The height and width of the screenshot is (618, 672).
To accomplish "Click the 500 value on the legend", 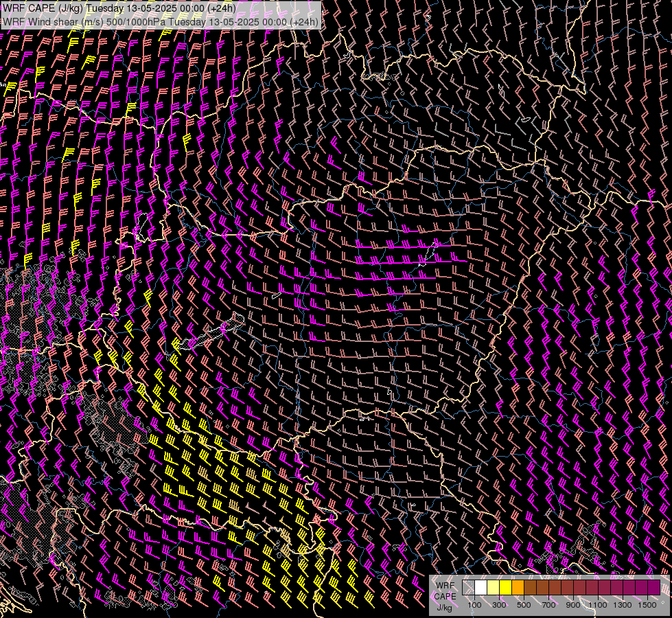I will coord(524,605).
